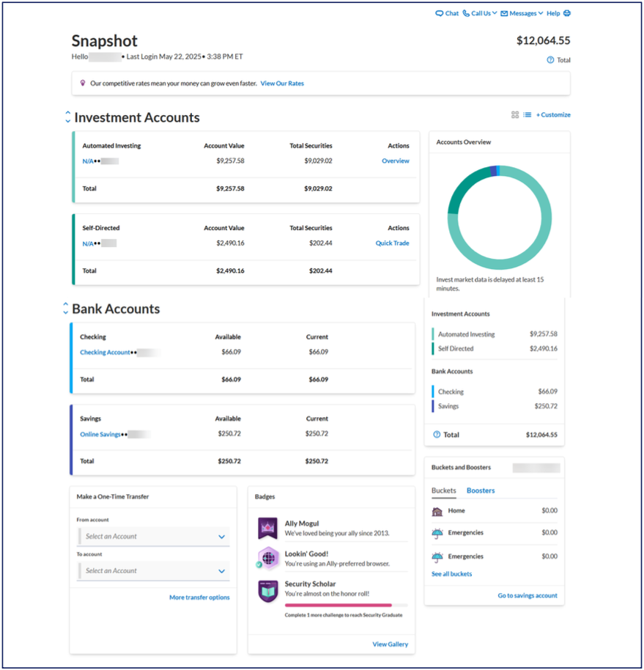Switch to the Buckets tab
This screenshot has width=644, height=670.
[444, 490]
